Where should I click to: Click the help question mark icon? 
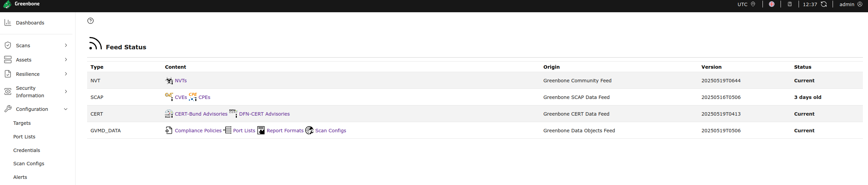(91, 21)
